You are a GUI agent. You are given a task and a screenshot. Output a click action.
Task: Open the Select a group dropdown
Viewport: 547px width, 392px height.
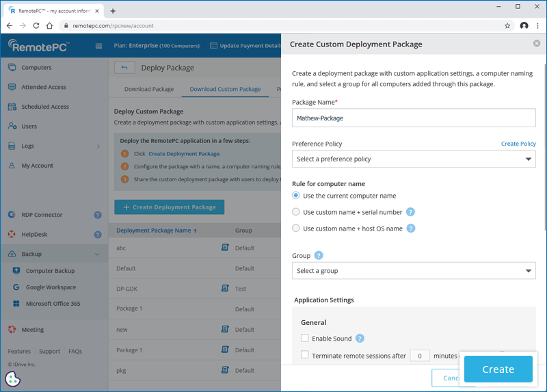click(414, 271)
